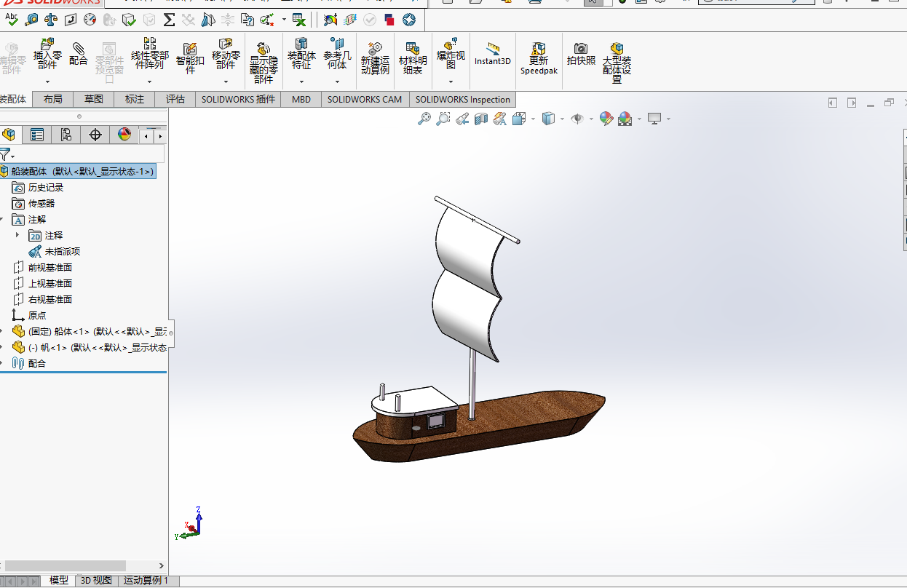Screen dimensions: 907x588
Task: Expand the 注释 folder in tree
Action: tap(17, 235)
